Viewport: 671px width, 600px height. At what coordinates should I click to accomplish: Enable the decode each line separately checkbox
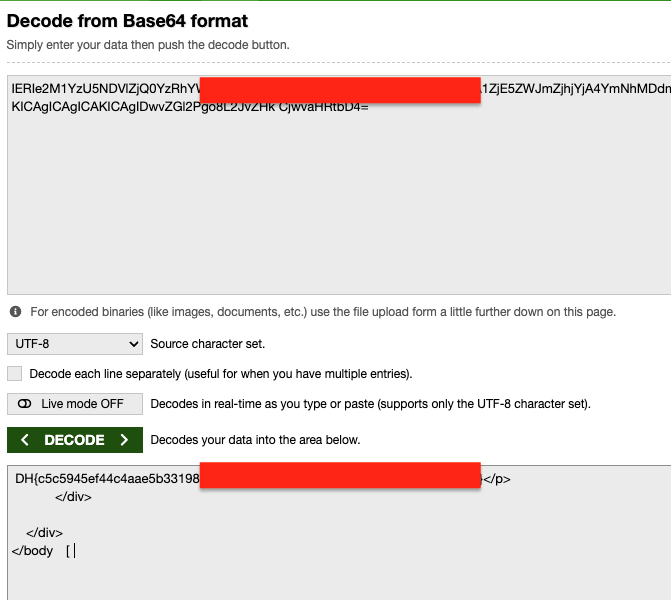14,374
